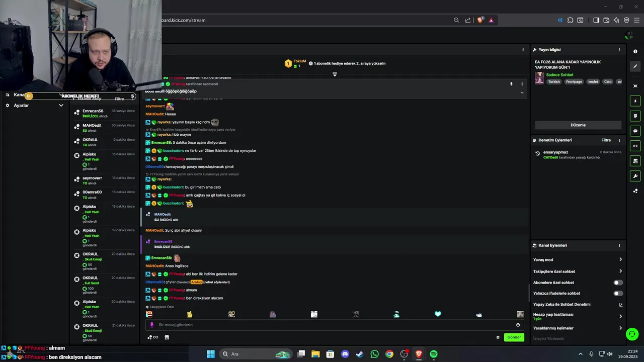Select the keşfet tag

[x=593, y=81]
